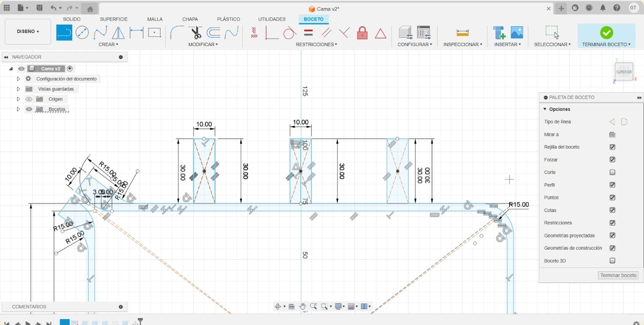Apply the Midpoint triangle constraint
The height and width of the screenshot is (325, 644).
380,33
